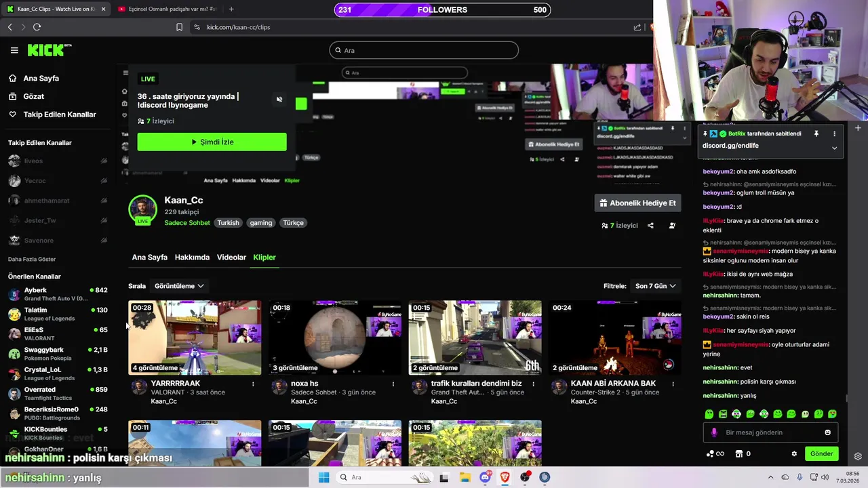Toggle mute notifications for liveos channel
The image size is (868, 488).
point(104,161)
